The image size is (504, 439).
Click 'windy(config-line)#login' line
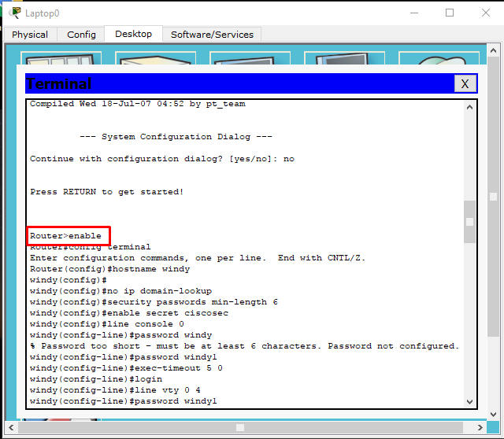(96, 379)
